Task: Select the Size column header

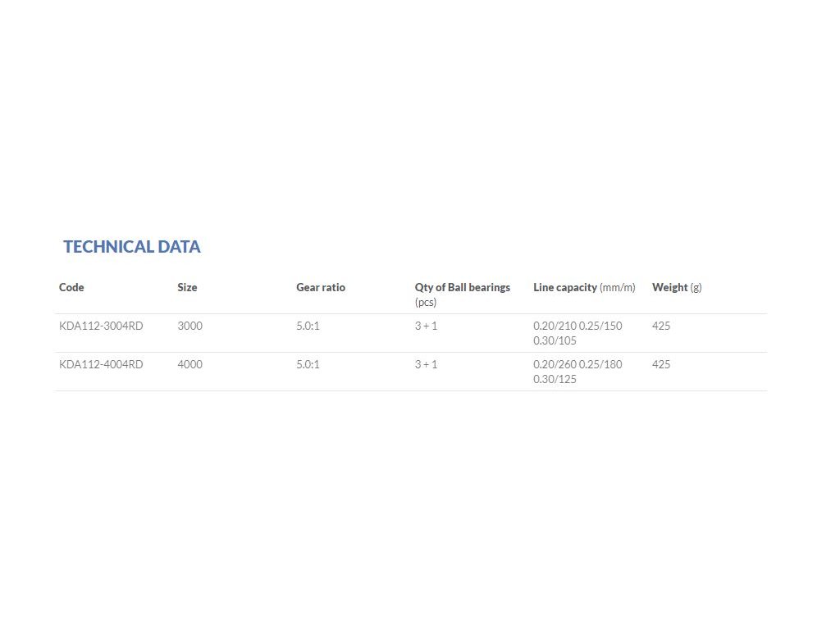Action: click(187, 287)
